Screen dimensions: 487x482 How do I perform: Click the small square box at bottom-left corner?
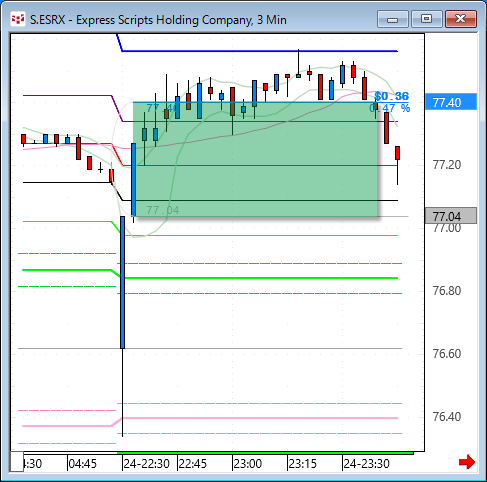click(x=17, y=462)
